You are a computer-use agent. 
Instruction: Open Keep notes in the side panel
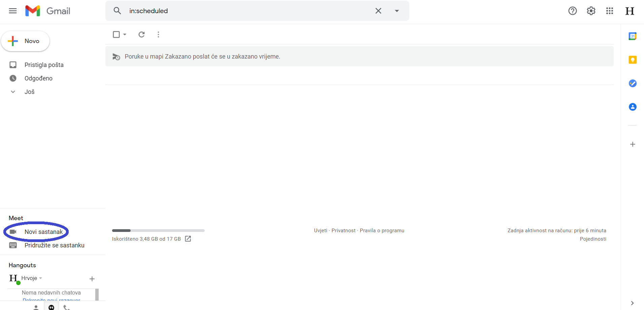[633, 60]
